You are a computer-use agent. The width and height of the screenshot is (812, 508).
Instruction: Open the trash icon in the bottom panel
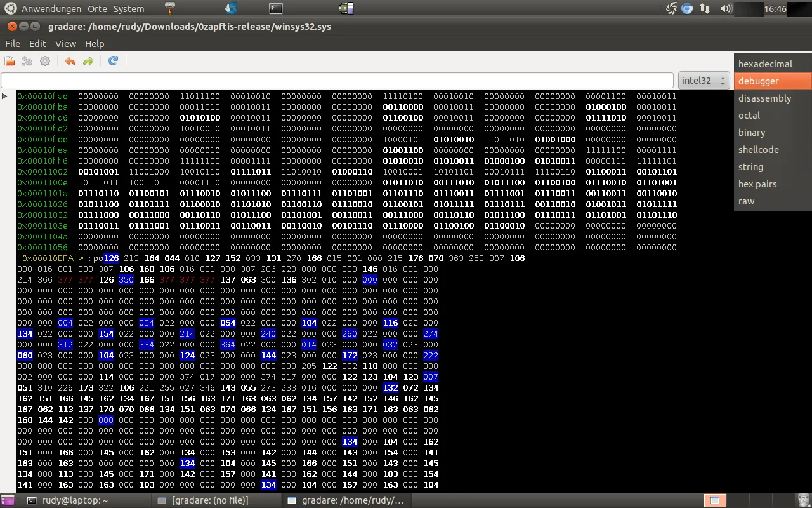802,500
